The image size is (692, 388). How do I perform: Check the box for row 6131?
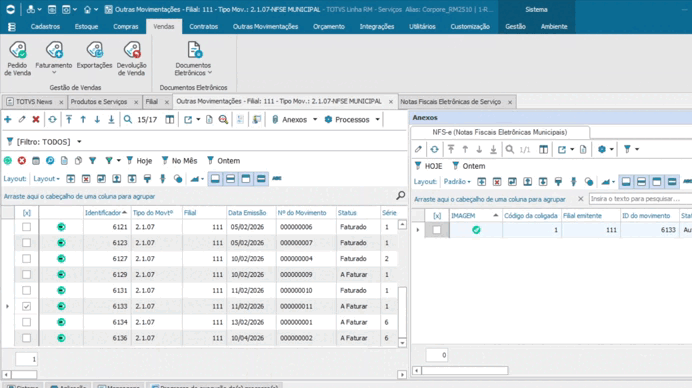coord(26,290)
